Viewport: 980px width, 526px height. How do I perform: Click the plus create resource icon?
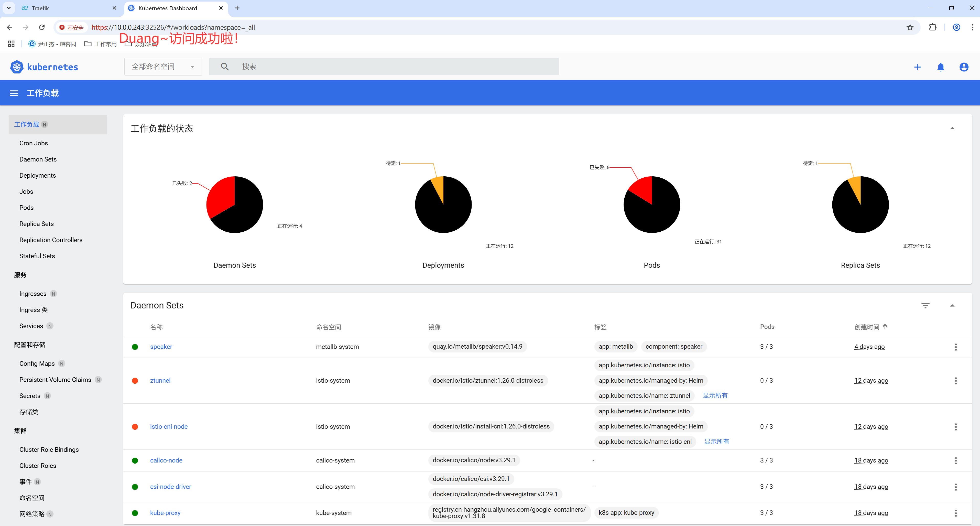917,67
